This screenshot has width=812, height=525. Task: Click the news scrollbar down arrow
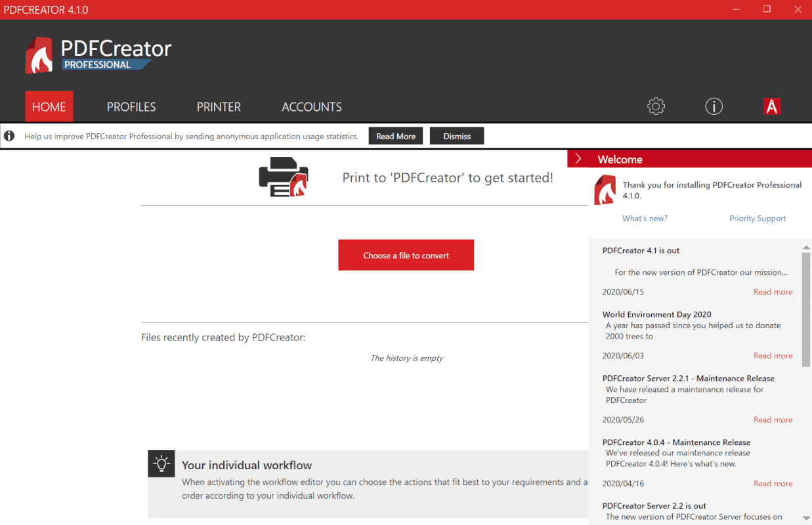[806, 518]
